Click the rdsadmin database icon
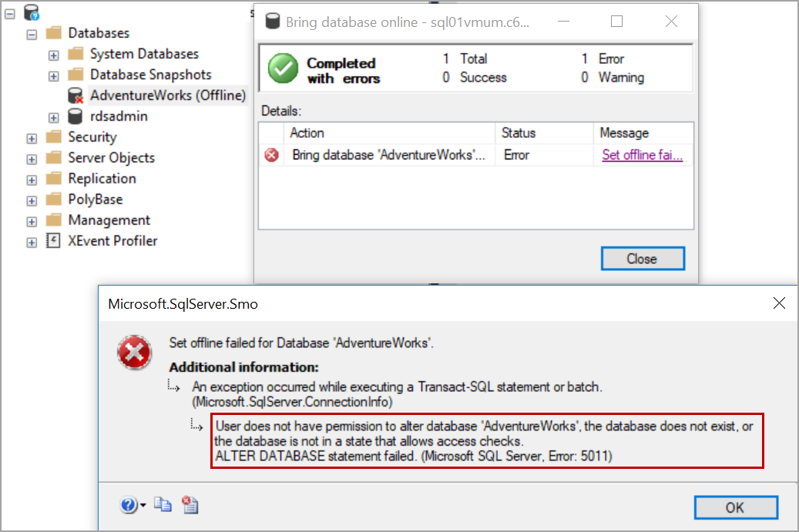 (x=76, y=116)
